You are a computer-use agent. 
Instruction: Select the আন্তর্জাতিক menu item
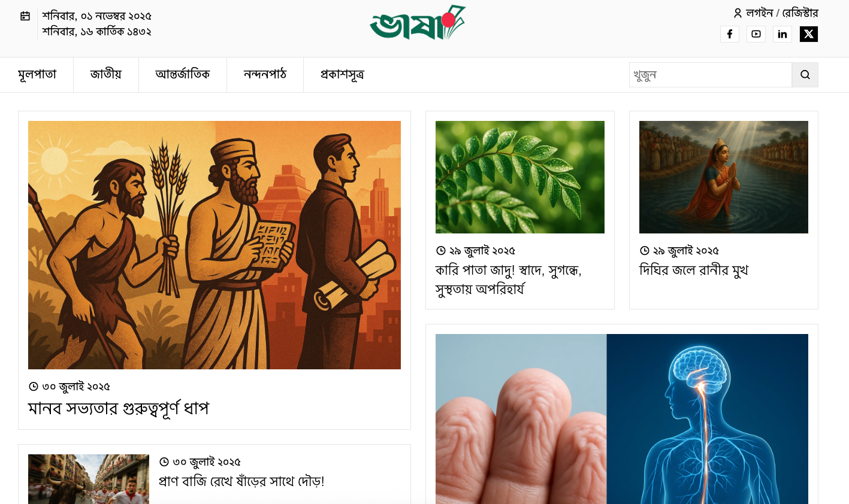point(183,75)
